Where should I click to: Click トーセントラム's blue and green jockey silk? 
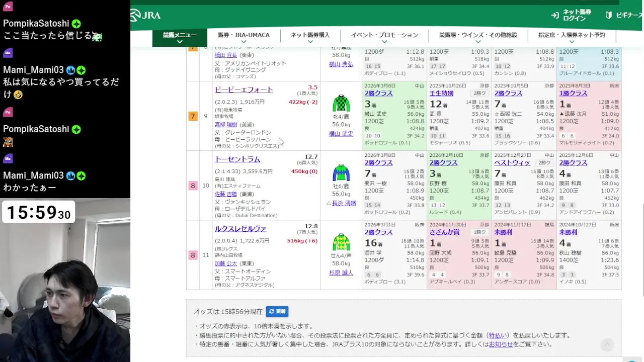341,172
